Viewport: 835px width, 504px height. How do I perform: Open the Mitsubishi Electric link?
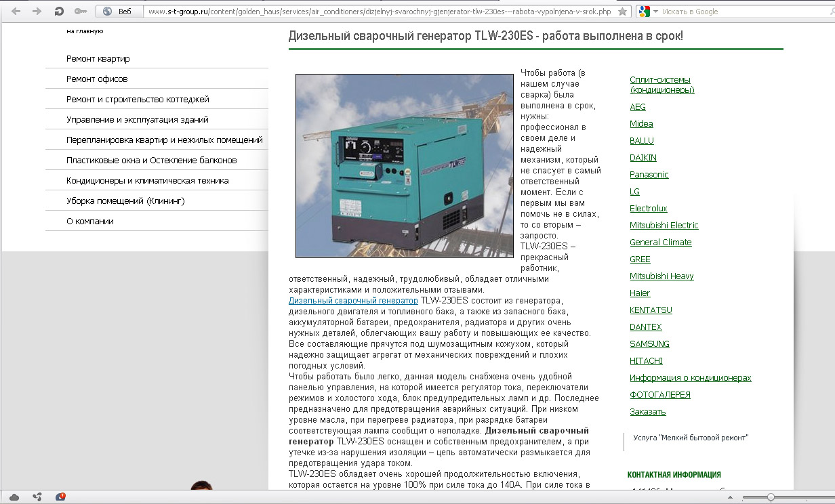(664, 226)
